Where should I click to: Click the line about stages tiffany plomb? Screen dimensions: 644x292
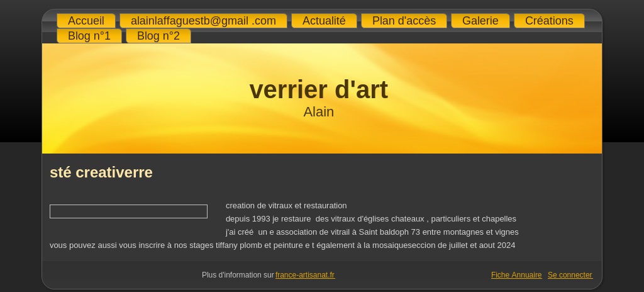pyautogui.click(x=282, y=245)
